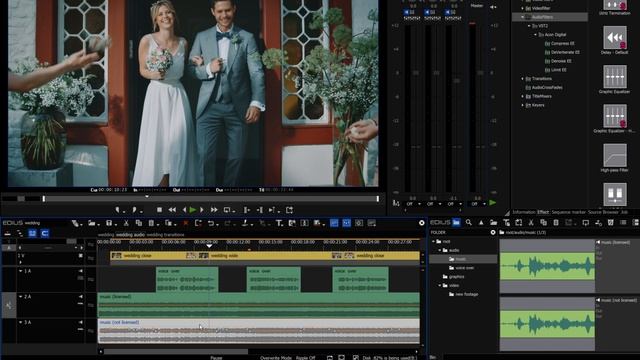This screenshot has width=640, height=360.
Task: Collapse the audio folder in Bin tree
Action: 440,250
